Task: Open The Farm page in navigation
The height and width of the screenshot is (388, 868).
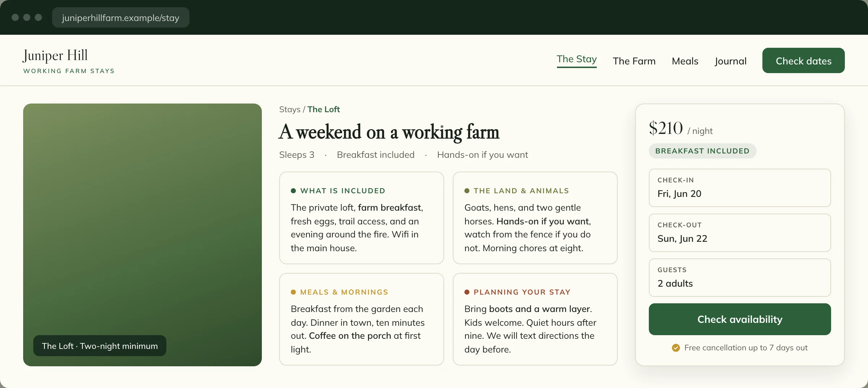Action: tap(634, 61)
